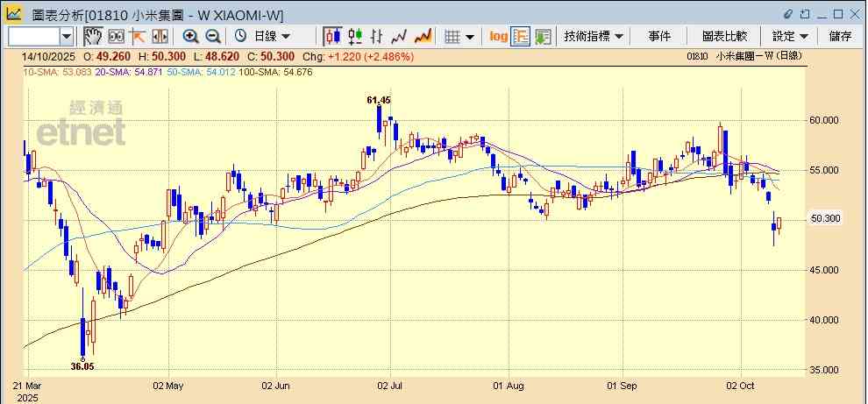Switch to candlestick chart type

[x=332, y=36]
